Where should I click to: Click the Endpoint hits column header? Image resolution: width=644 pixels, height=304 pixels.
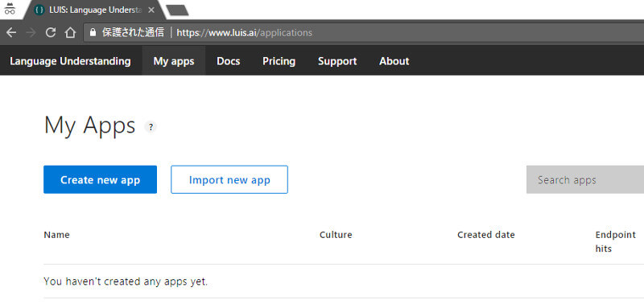[x=616, y=241]
